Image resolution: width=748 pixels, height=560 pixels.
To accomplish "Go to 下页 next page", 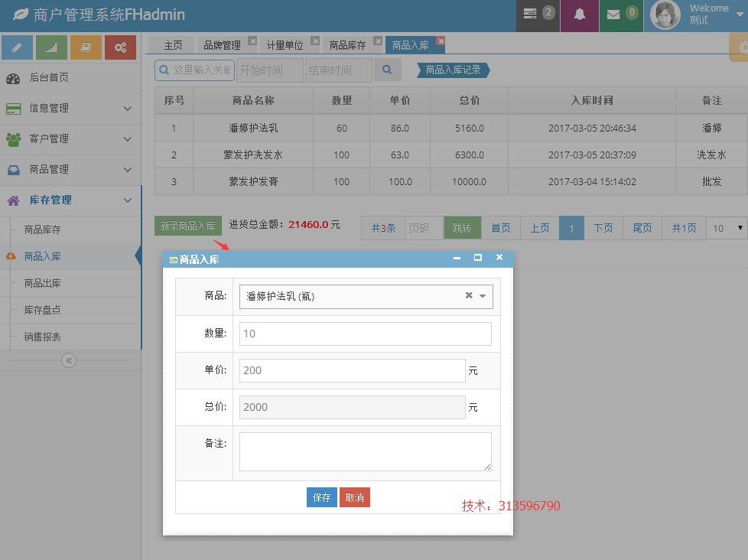I will point(603,228).
